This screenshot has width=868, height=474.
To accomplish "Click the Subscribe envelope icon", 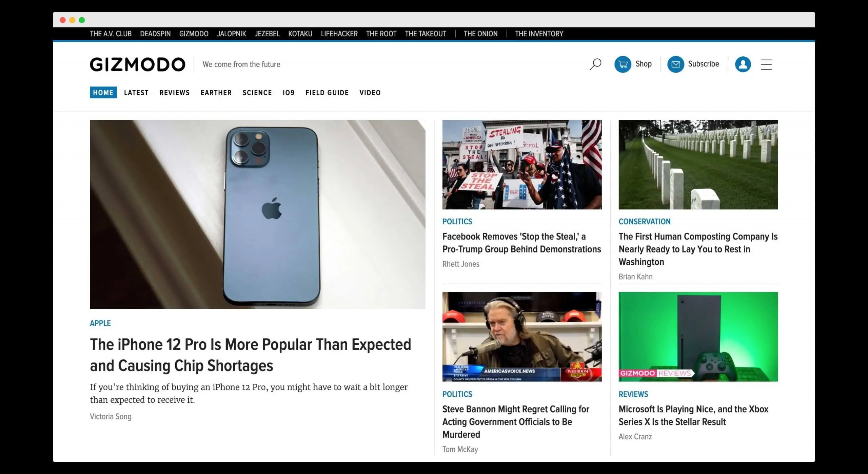I will pos(676,64).
